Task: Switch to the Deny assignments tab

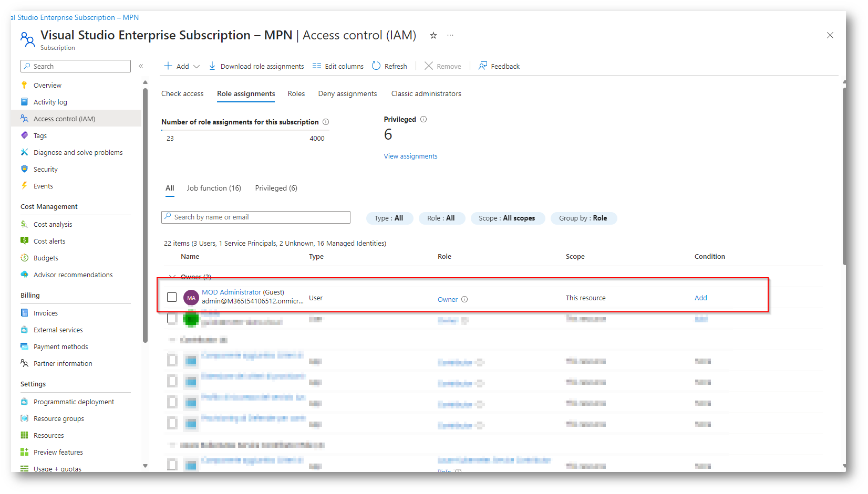Action: [347, 93]
